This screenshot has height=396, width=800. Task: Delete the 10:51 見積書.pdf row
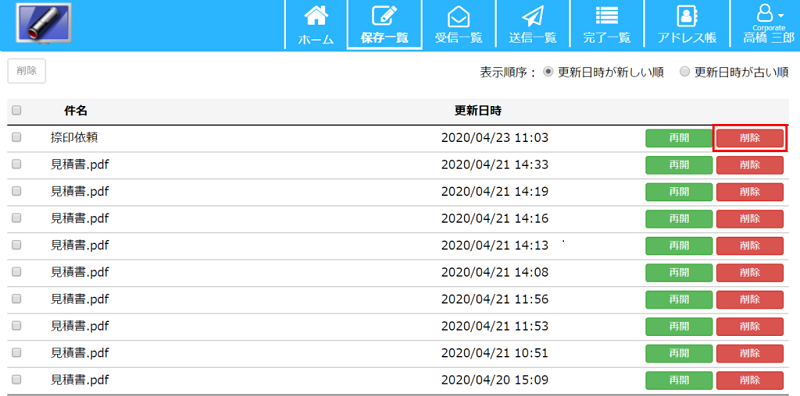749,354
